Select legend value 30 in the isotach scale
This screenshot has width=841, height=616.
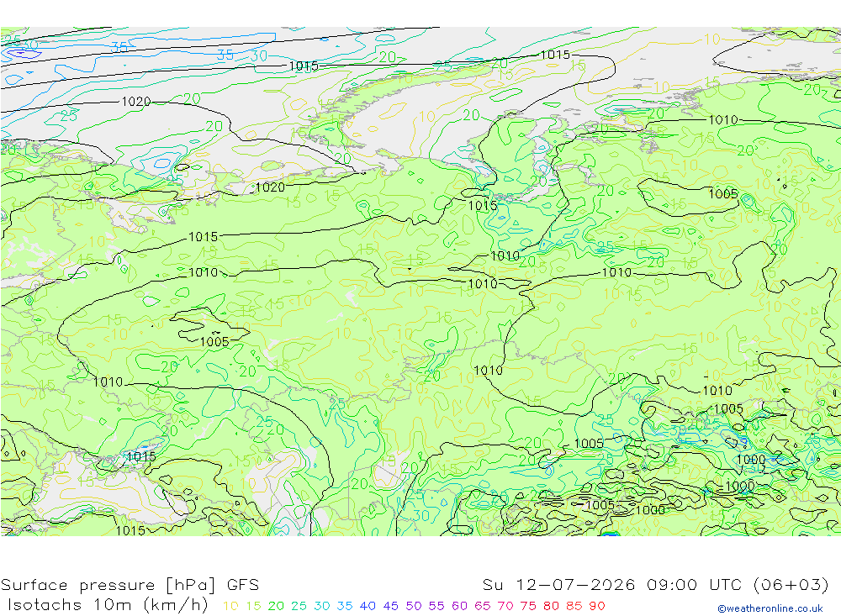pos(322,606)
